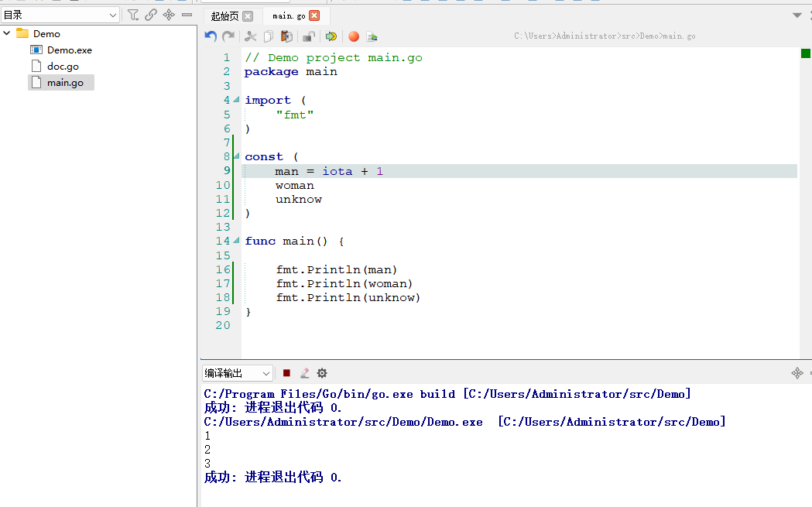
Task: Open build output settings gear
Action: point(322,373)
